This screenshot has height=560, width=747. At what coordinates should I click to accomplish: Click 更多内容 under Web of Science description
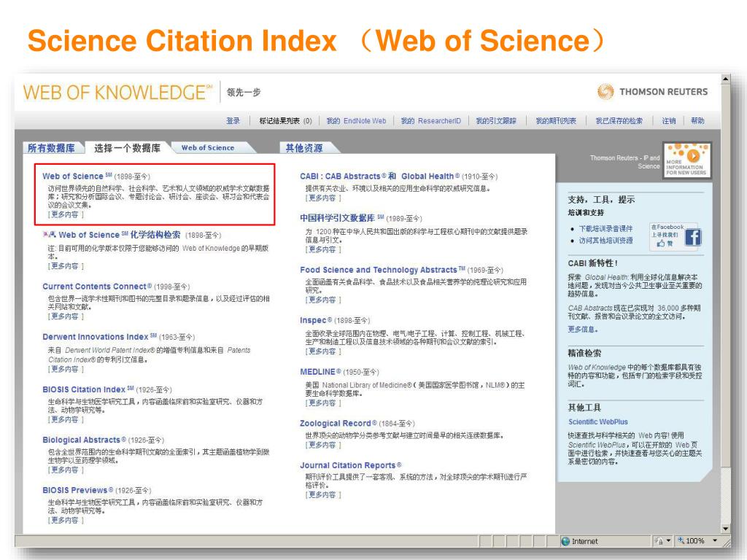65,215
